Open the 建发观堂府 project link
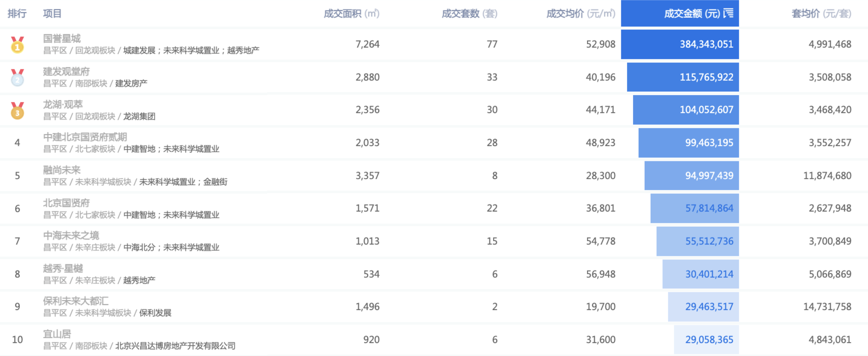 click(x=66, y=71)
